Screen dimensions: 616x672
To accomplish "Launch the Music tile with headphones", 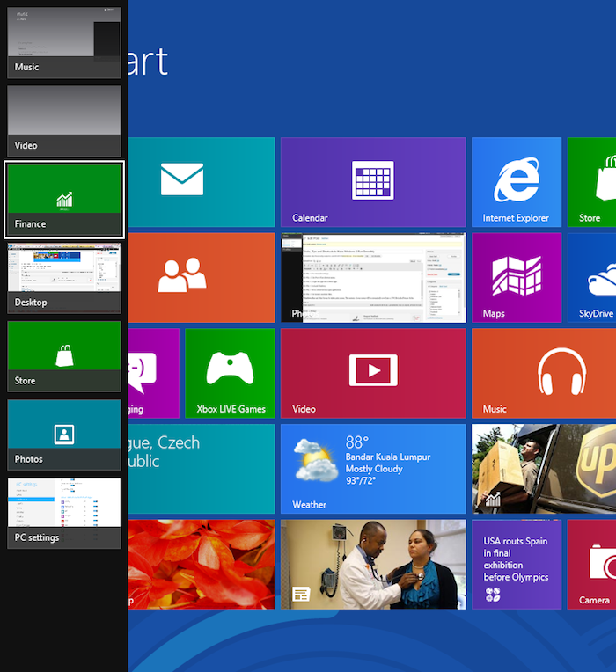I will (x=543, y=373).
